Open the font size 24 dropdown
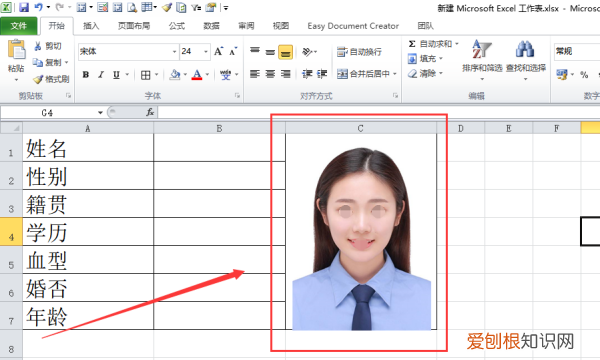 206,51
